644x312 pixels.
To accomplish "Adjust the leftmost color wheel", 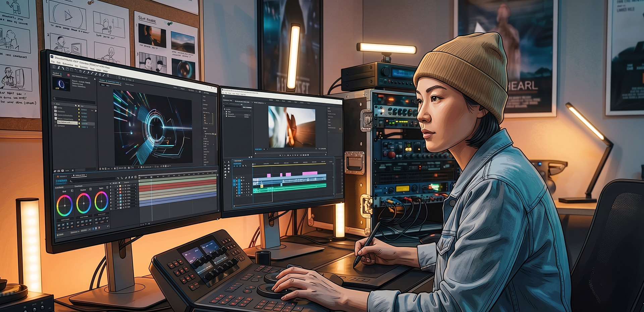I will (x=64, y=205).
